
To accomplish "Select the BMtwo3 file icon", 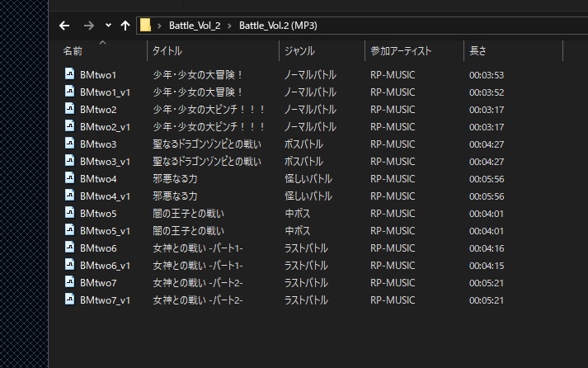I will point(70,144).
